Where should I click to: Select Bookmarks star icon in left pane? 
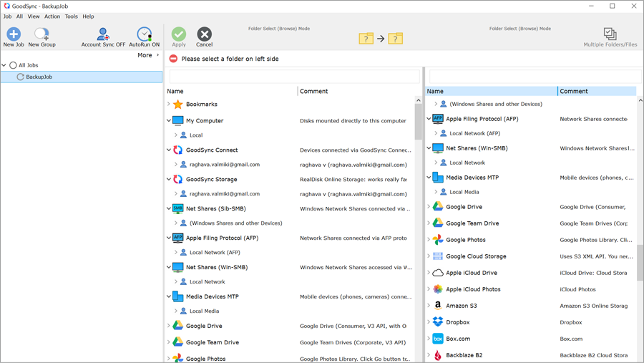178,105
